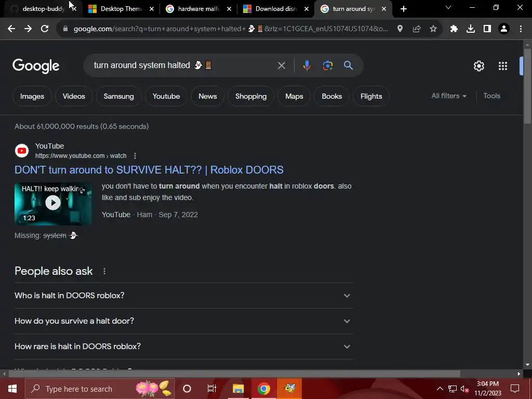Start voice search with the microphone
Image resolution: width=532 pixels, height=399 pixels.
307,65
